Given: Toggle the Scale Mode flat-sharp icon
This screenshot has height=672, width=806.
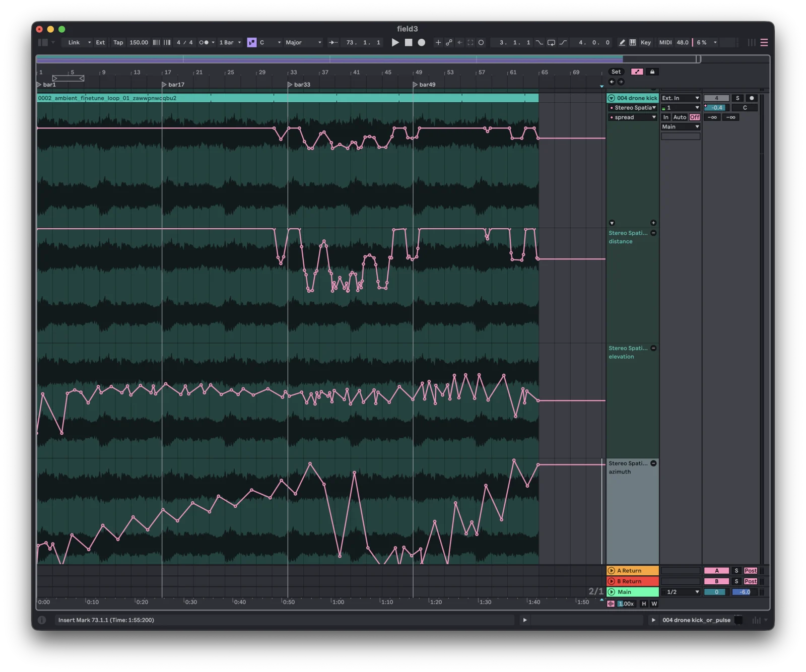Looking at the screenshot, I should pyautogui.click(x=252, y=42).
